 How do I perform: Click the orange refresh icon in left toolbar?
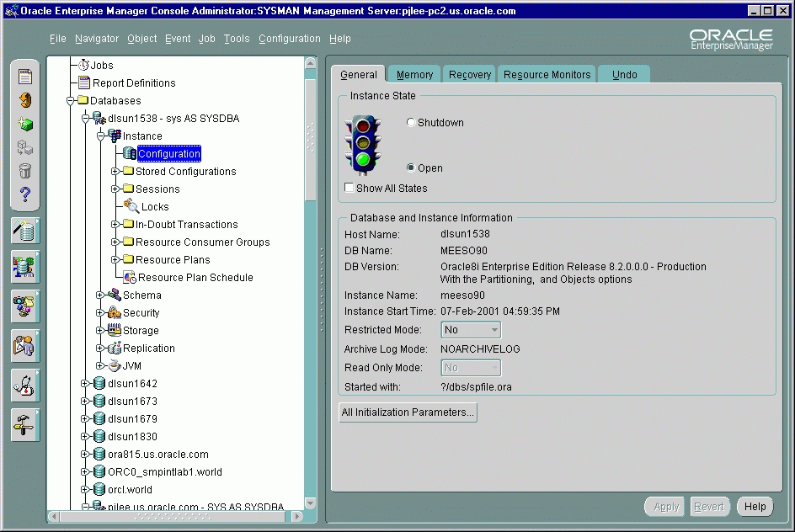click(x=25, y=100)
